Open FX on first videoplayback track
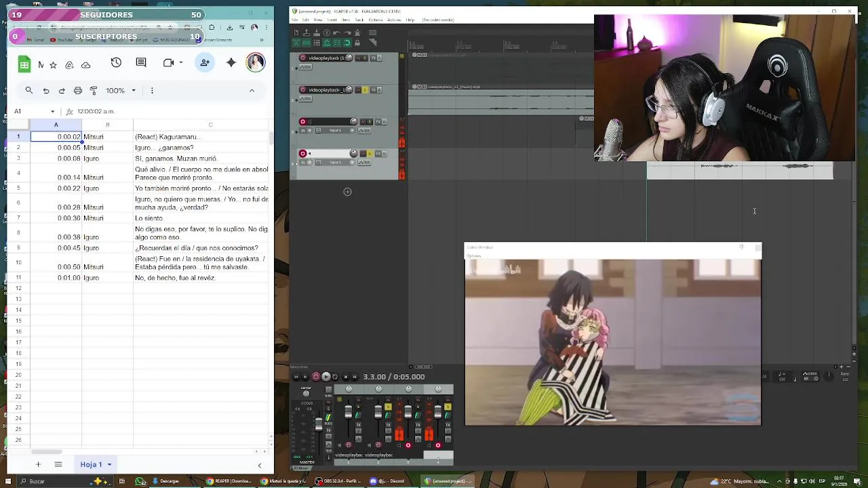The image size is (868, 488). [373, 58]
